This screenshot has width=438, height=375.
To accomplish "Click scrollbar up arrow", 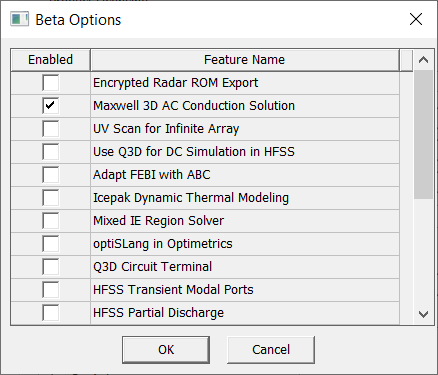I will click(x=423, y=60).
